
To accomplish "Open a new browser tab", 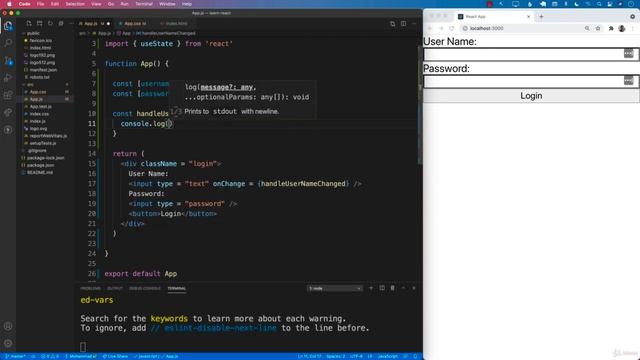I will click(x=541, y=17).
